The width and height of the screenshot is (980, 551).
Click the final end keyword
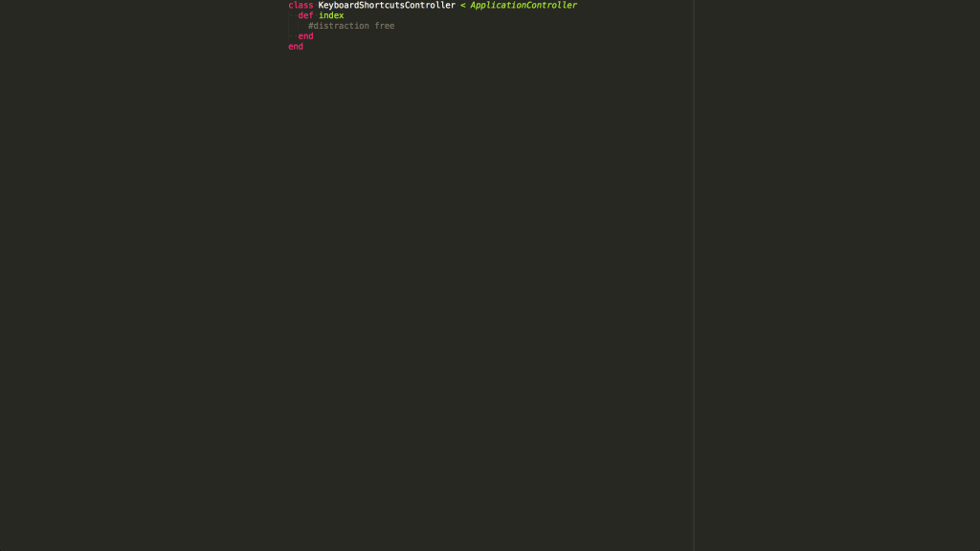(x=295, y=46)
